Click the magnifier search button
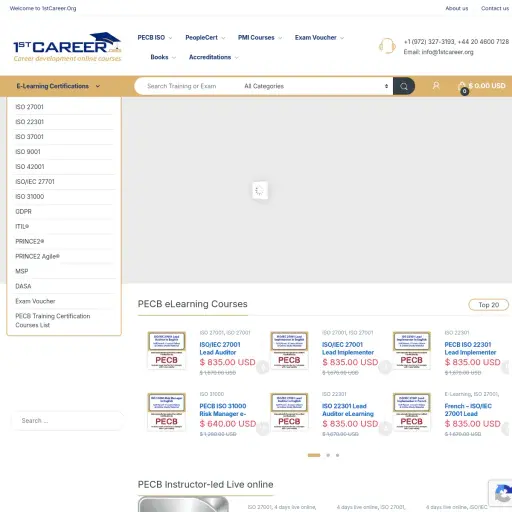The image size is (512, 512). pyautogui.click(x=404, y=86)
